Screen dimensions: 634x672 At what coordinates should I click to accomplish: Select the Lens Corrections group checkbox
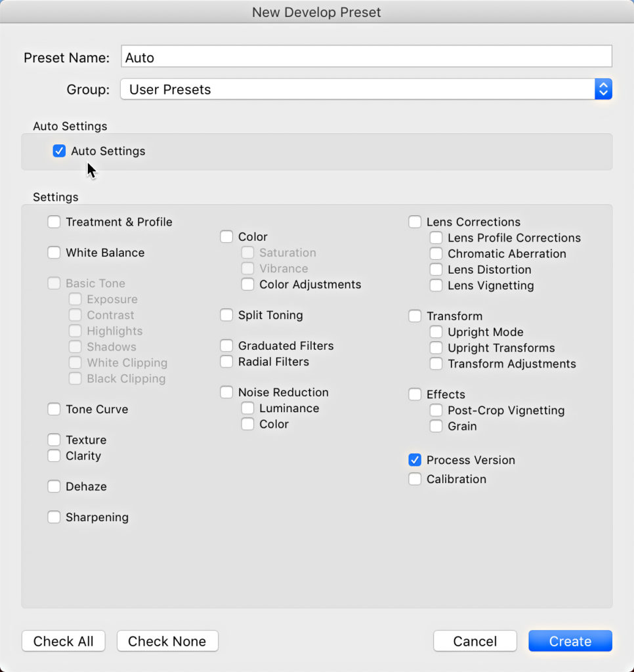pyautogui.click(x=415, y=222)
